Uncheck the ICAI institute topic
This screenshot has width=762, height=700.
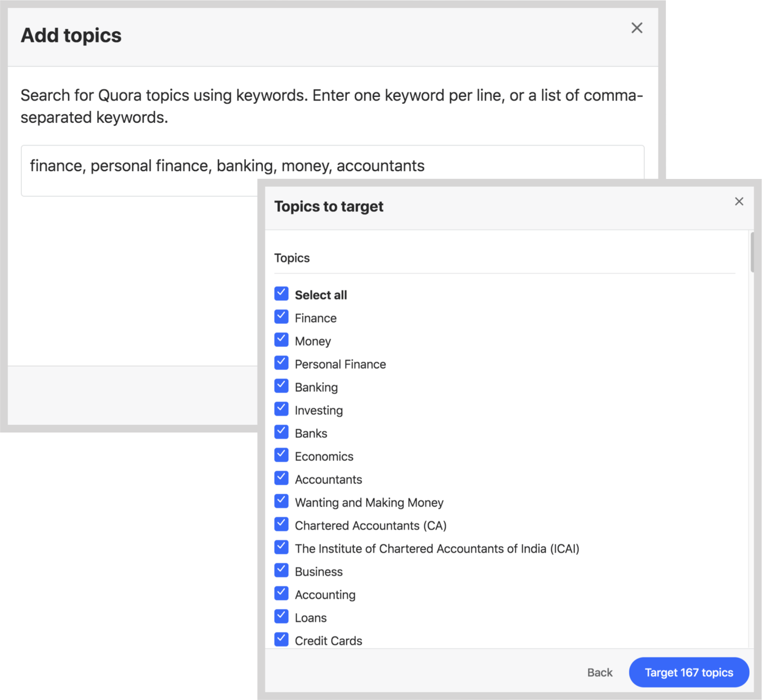click(x=281, y=547)
